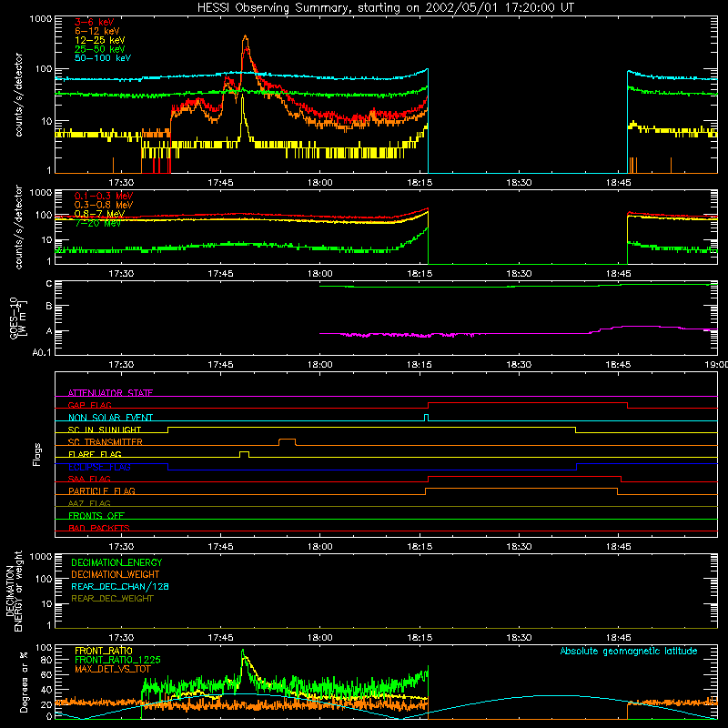Click the DECIMATION_WEIGHT legend label
728x728 pixels.
click(116, 575)
